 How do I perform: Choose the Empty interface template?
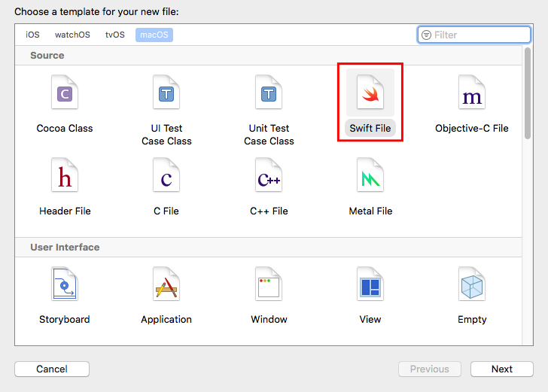pyautogui.click(x=472, y=286)
